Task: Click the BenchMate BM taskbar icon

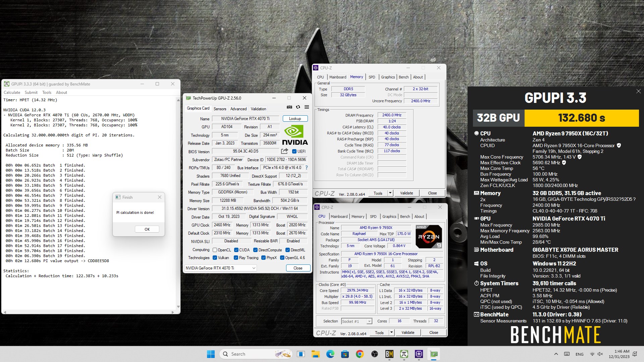Action: click(389, 354)
